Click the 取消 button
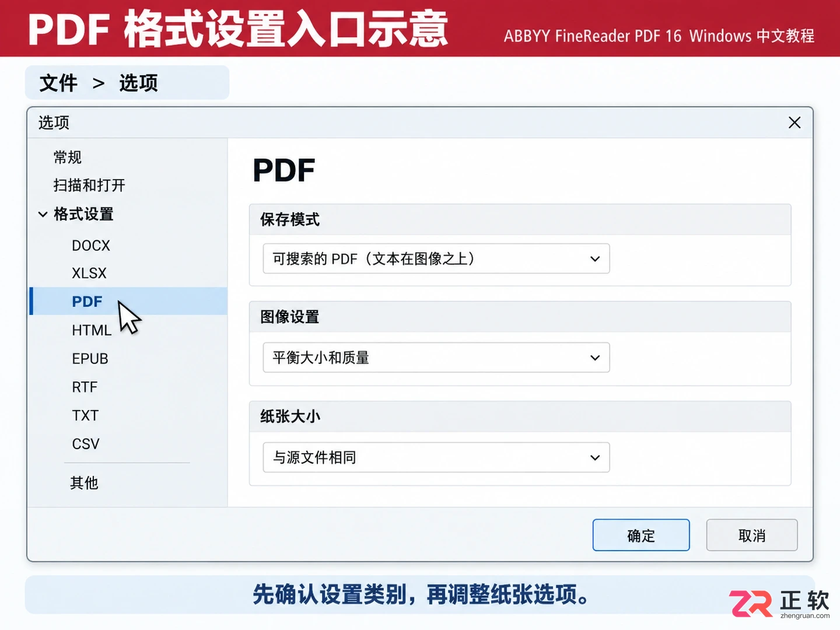Viewport: 840px width, 630px height. click(x=752, y=535)
